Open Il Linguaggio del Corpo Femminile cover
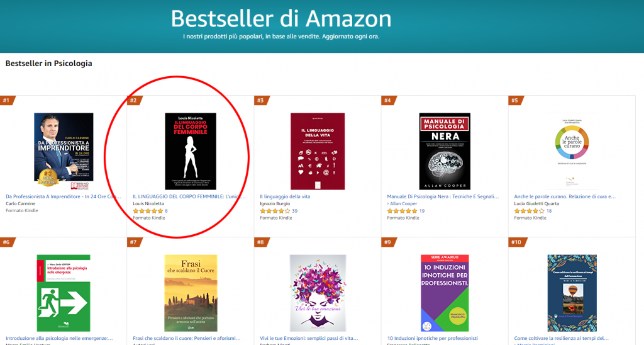 [x=191, y=151]
